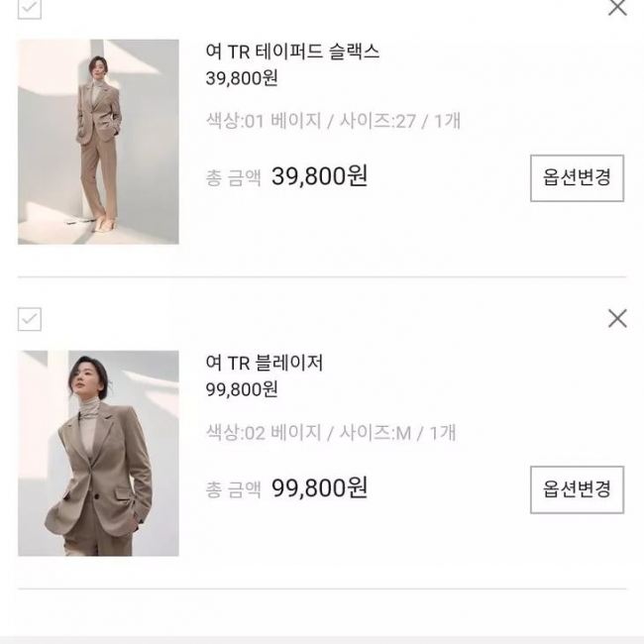Remove the 블레이저 item with the X icon
This screenshot has width=644, height=644.
point(617,318)
